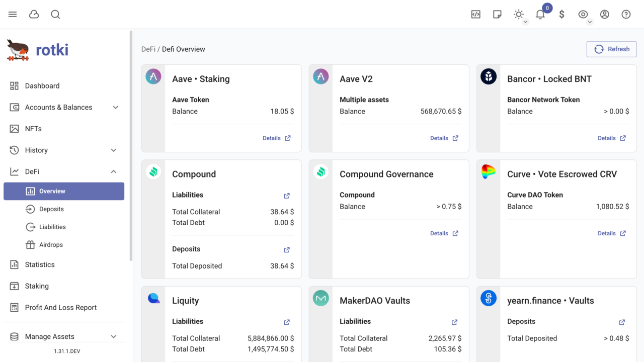Viewport: 644px width, 362px height.
Task: Click Liquity Total Debt 1,495,774.50 $
Action: (271, 349)
